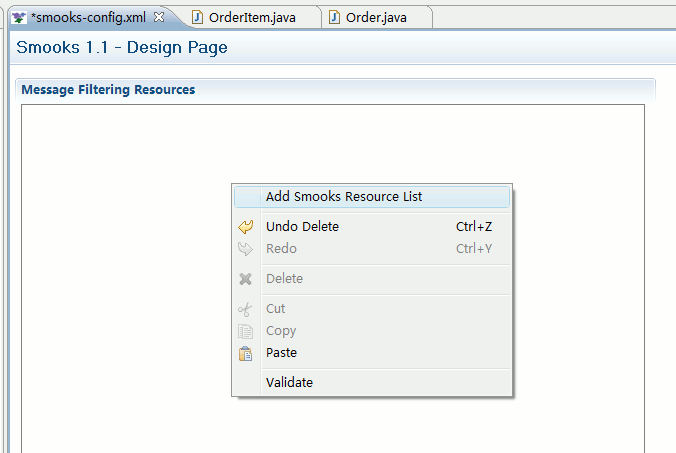
Task: Click the Java file icon on Order.java
Action: pyautogui.click(x=335, y=17)
